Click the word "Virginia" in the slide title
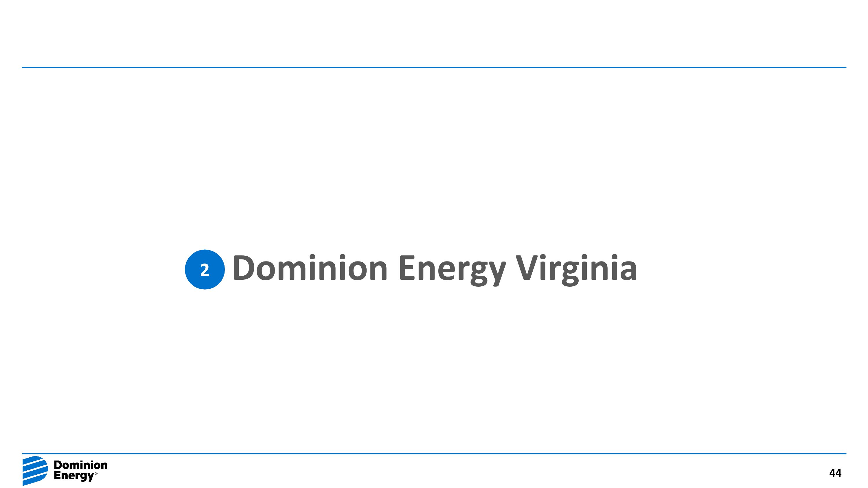This screenshot has height=488, width=868. (x=576, y=268)
